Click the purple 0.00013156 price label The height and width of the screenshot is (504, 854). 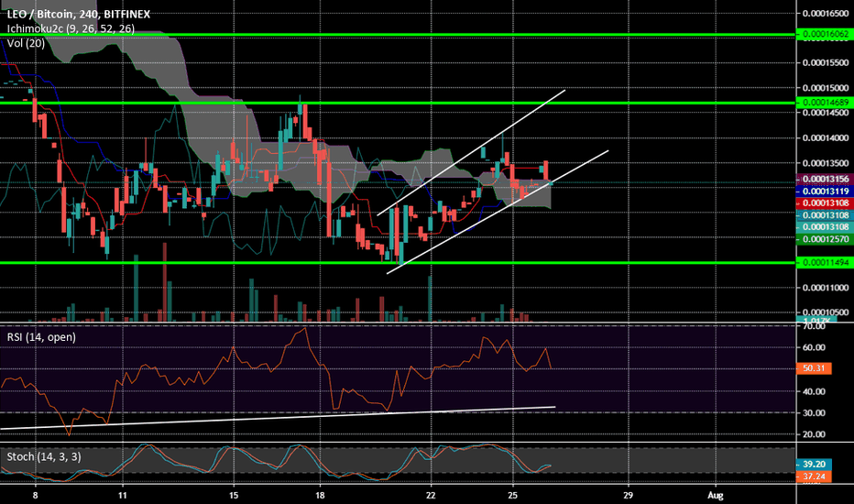pyautogui.click(x=825, y=180)
